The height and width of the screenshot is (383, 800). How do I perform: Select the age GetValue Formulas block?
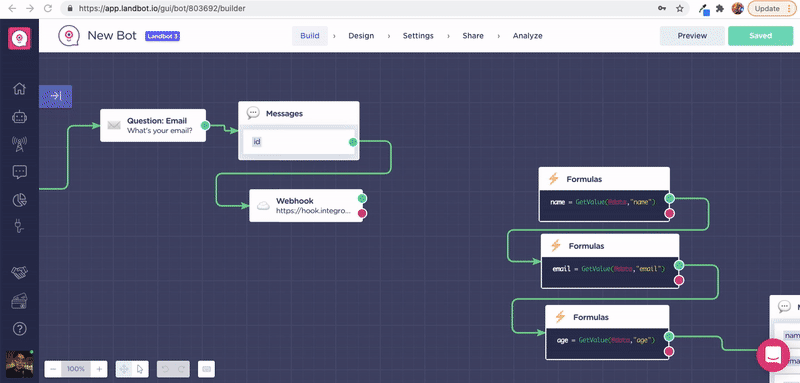pyautogui.click(x=607, y=333)
